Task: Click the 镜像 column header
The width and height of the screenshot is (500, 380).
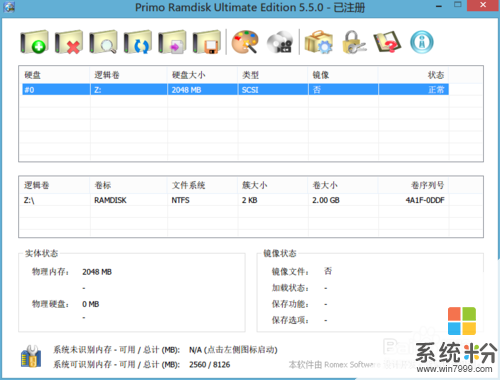Action: click(343, 75)
